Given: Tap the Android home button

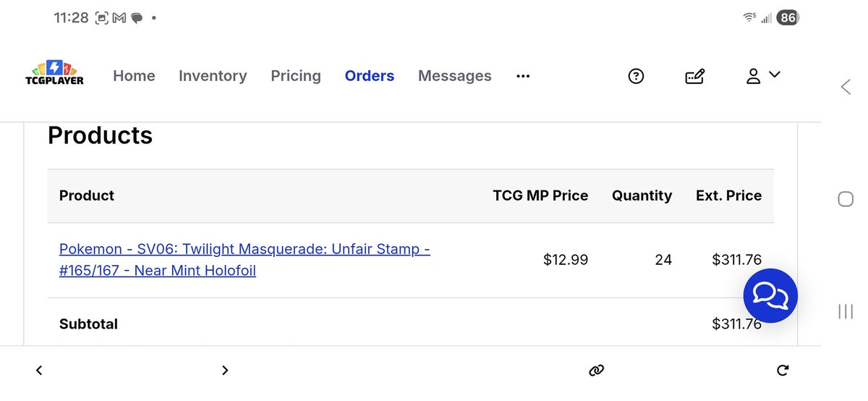Looking at the screenshot, I should 845,199.
